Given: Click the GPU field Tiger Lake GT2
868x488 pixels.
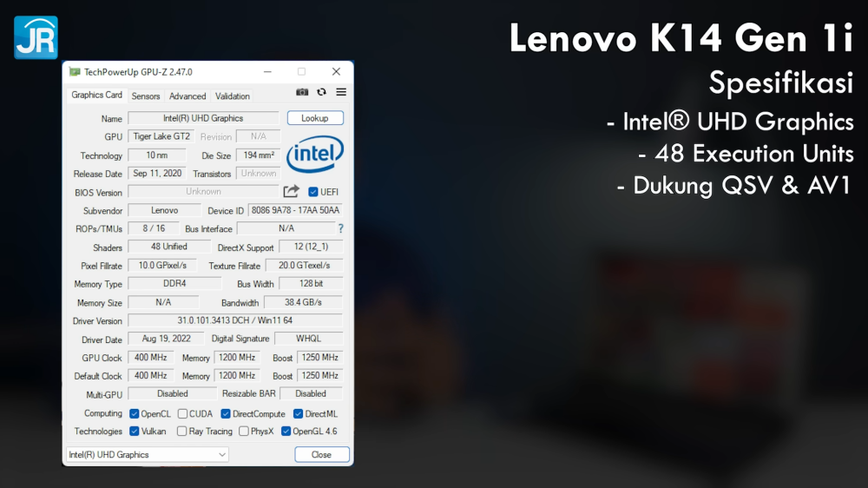Looking at the screenshot, I should tap(161, 136).
